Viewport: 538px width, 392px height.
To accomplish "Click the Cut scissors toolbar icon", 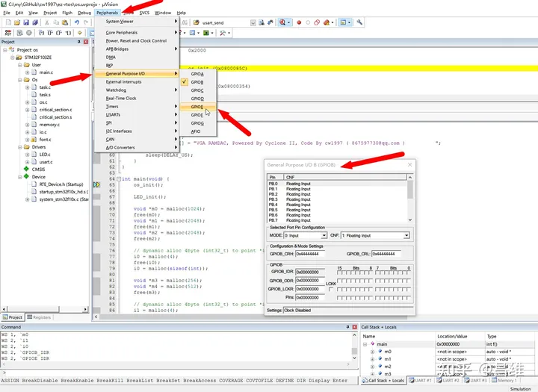I will pyautogui.click(x=47, y=22).
